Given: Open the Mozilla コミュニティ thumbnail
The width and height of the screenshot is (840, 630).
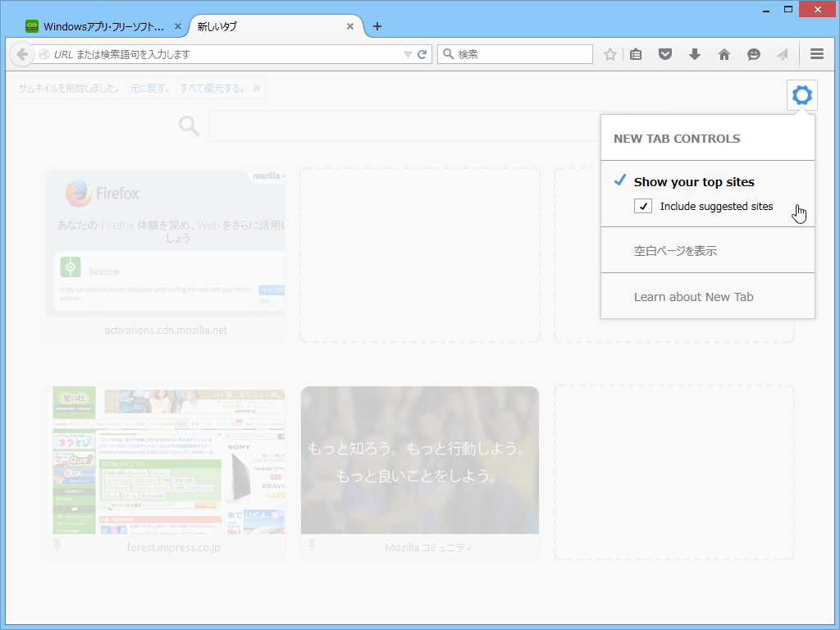Looking at the screenshot, I should [420, 460].
